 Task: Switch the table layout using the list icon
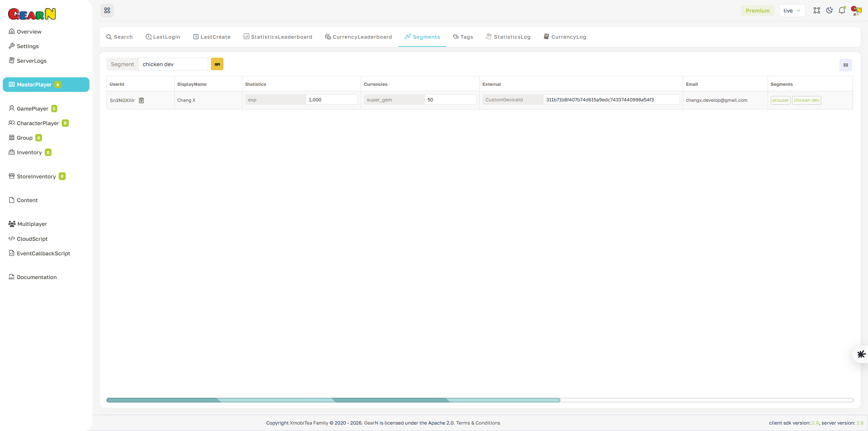tap(845, 65)
